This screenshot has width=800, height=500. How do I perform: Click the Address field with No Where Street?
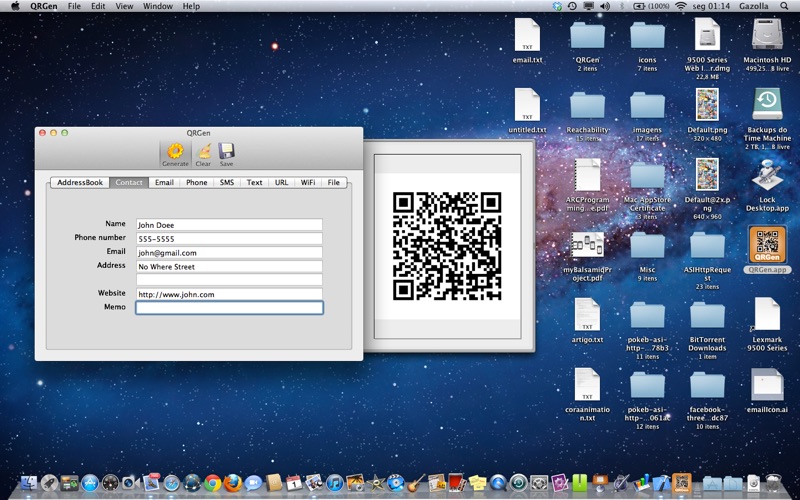coord(229,266)
